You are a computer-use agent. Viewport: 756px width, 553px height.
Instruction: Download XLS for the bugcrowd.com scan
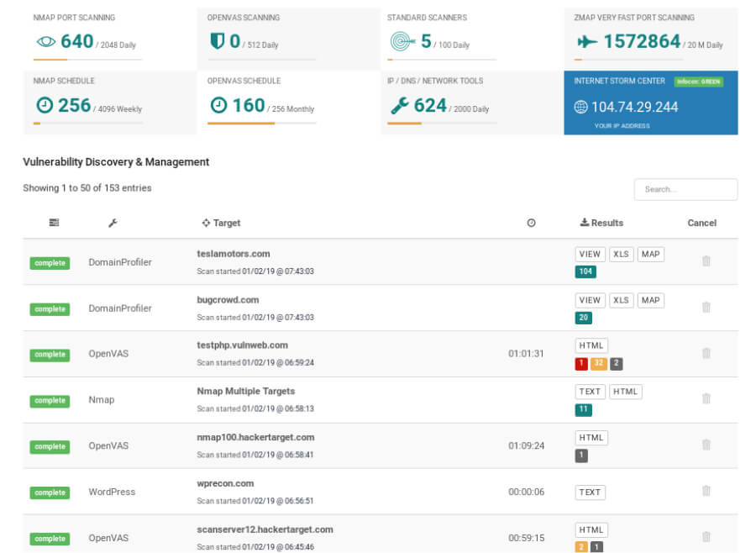620,300
